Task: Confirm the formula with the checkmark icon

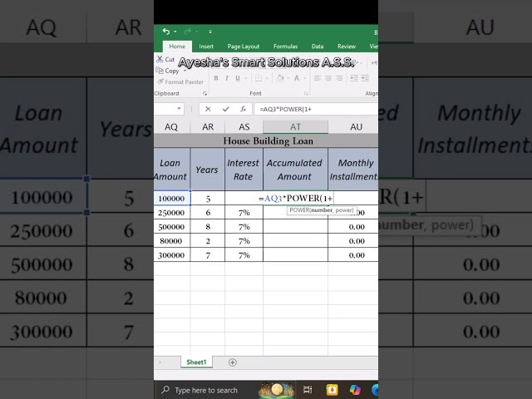Action: (225, 109)
